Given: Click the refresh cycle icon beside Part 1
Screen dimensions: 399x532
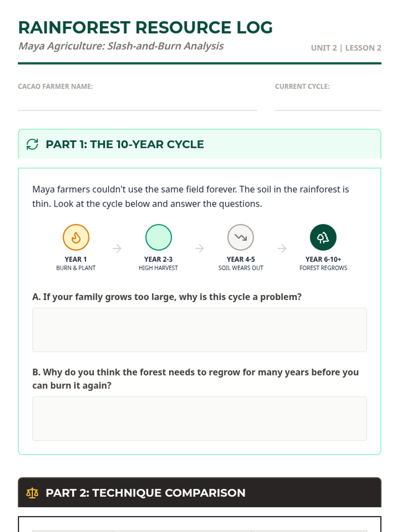Looking at the screenshot, I should point(32,144).
